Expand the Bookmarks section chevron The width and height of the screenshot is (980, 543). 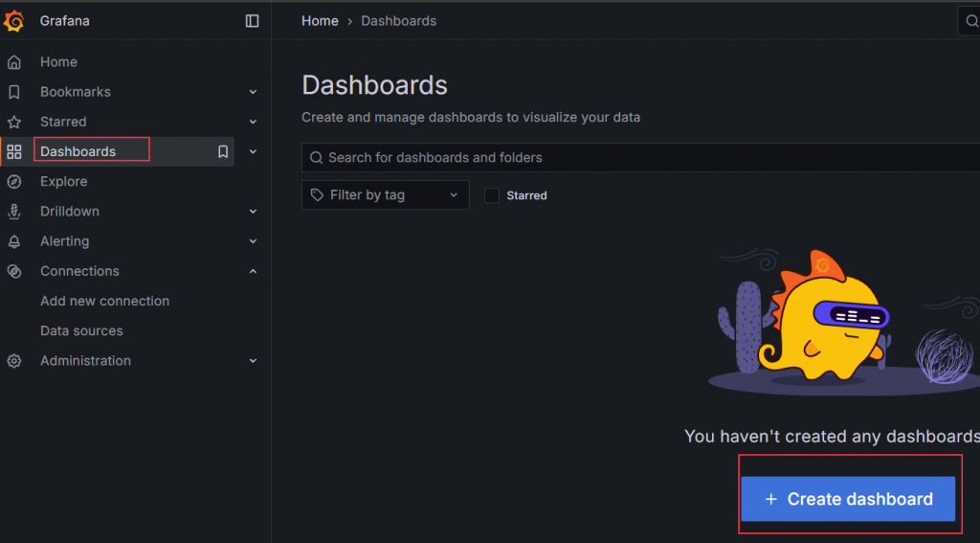click(x=253, y=92)
